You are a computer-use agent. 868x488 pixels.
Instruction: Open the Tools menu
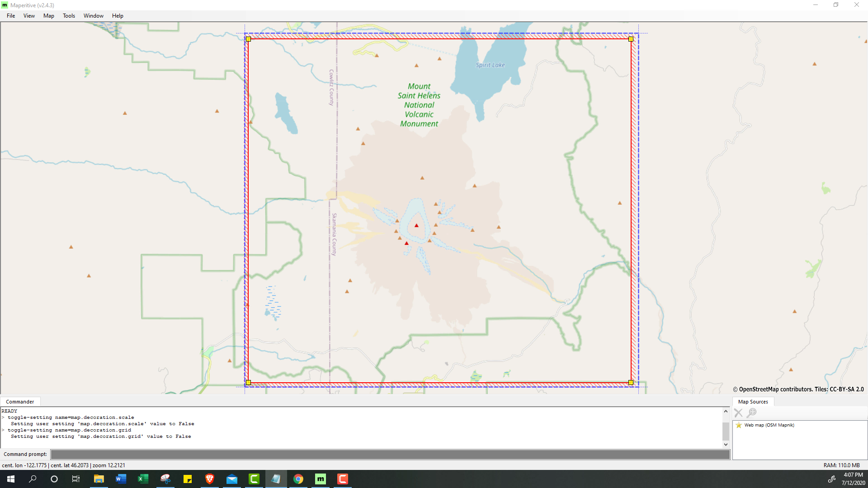69,16
